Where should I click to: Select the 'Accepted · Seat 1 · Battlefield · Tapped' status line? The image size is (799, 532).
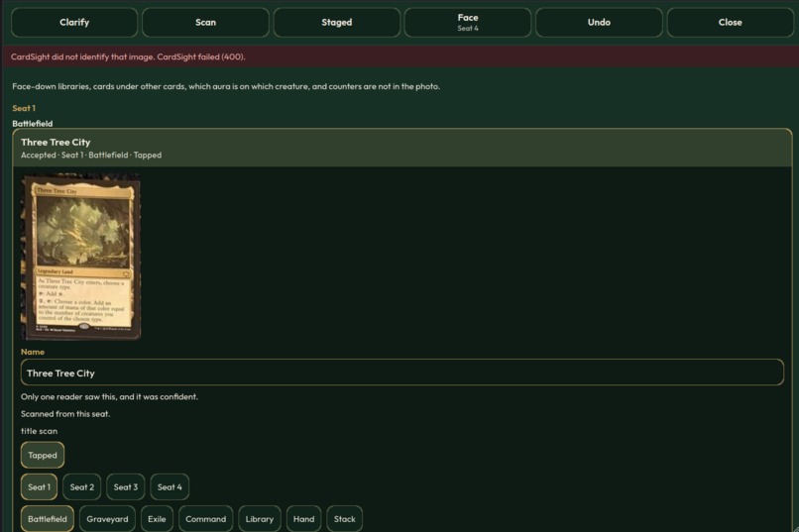coord(91,156)
